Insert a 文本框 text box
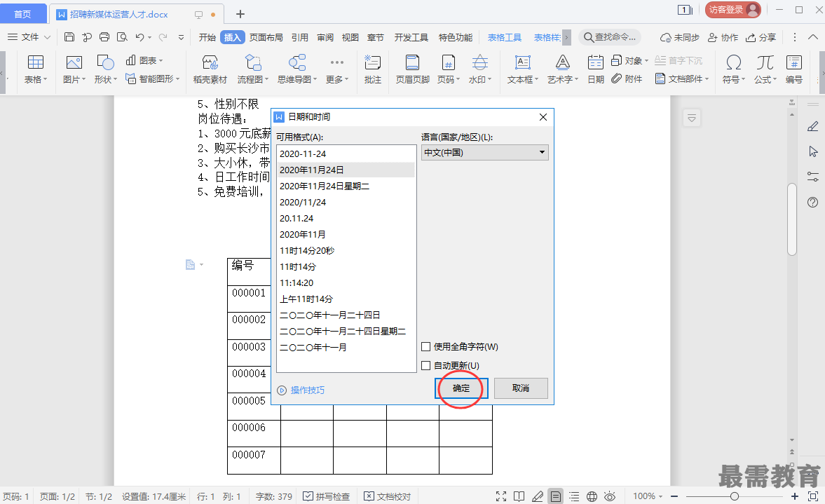 pyautogui.click(x=522, y=69)
